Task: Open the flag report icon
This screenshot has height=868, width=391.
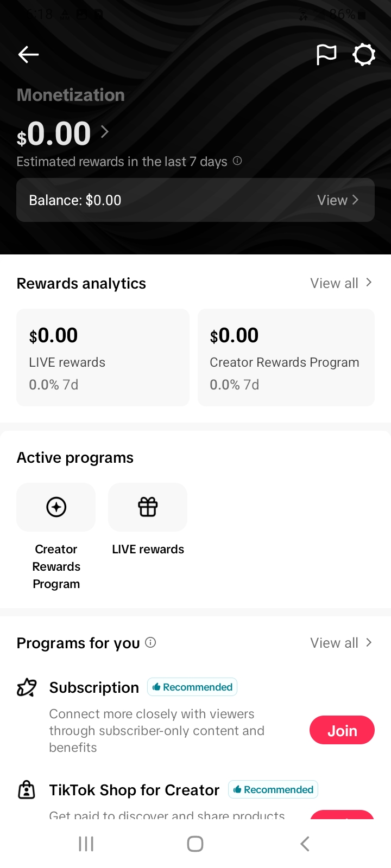Action: point(326,54)
